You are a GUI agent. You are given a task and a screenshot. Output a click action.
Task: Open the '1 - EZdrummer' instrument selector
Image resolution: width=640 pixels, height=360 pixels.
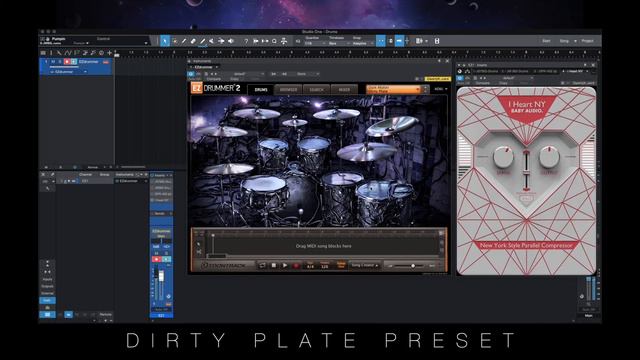pos(205,67)
